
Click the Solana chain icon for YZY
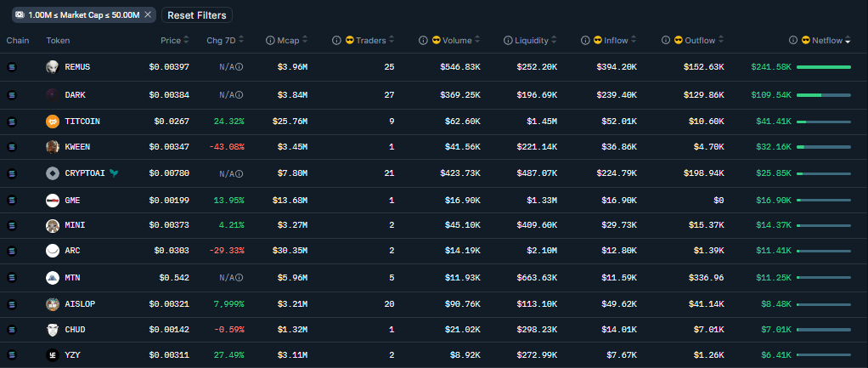click(x=12, y=354)
